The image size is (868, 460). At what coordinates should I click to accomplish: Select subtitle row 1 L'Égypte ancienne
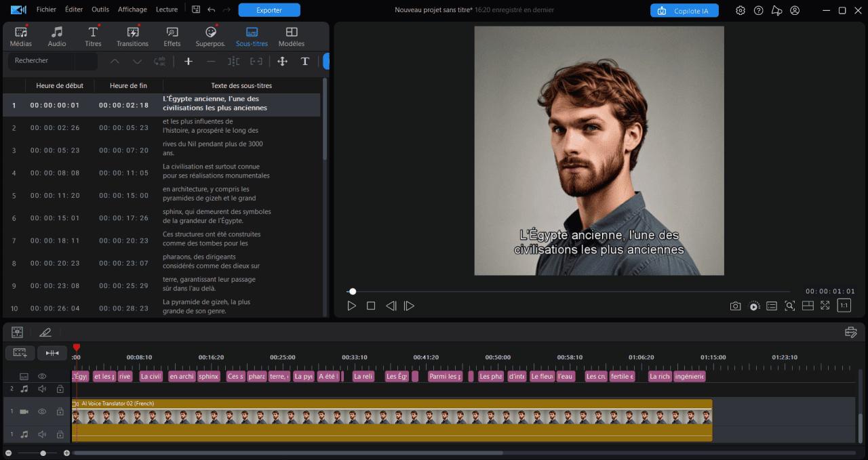coord(161,105)
